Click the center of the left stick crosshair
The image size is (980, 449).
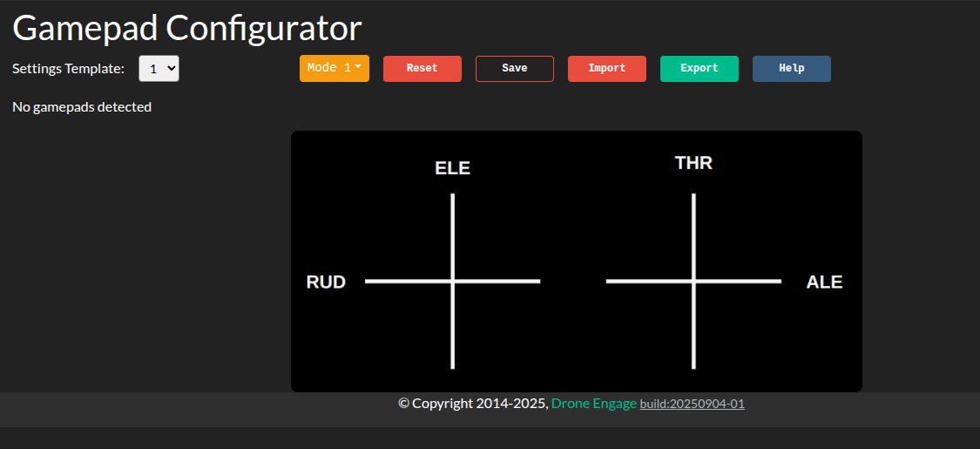tap(453, 281)
